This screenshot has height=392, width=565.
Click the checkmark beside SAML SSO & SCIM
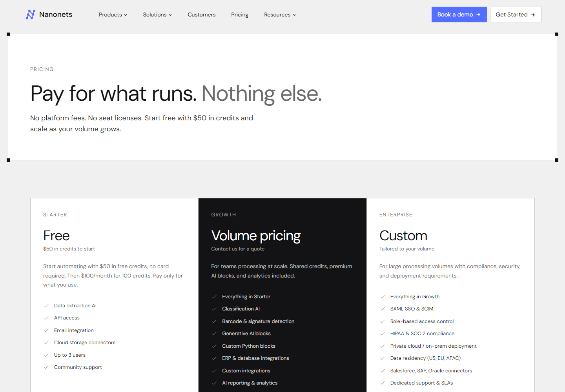pyautogui.click(x=383, y=309)
